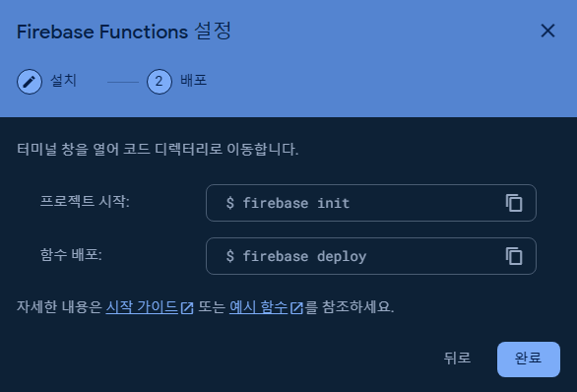Image resolution: width=577 pixels, height=392 pixels.
Task: Select the 배포 step label
Action: point(194,80)
